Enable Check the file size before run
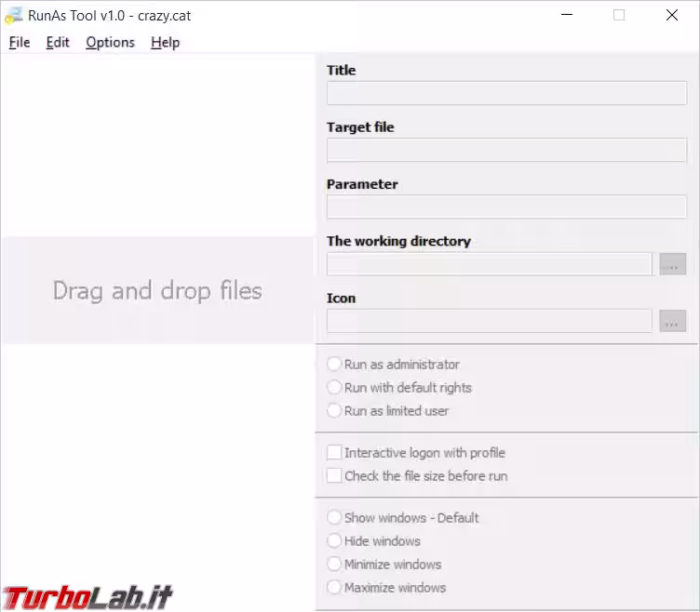This screenshot has height=612, width=700. (x=417, y=476)
